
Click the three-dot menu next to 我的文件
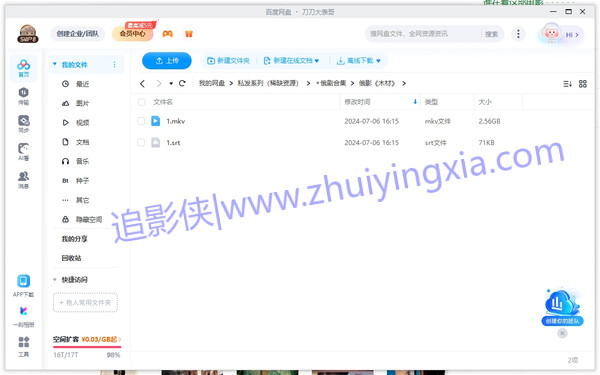[114, 64]
